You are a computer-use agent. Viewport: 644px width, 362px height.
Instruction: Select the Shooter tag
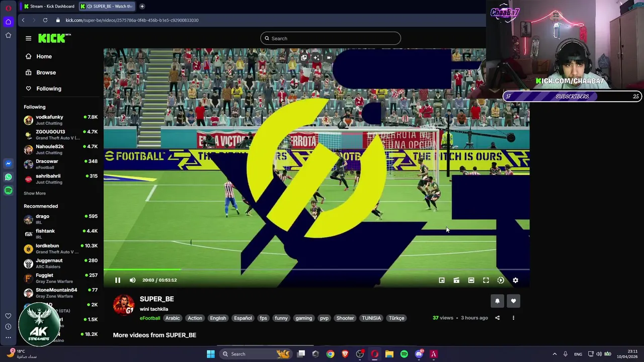[345, 318]
